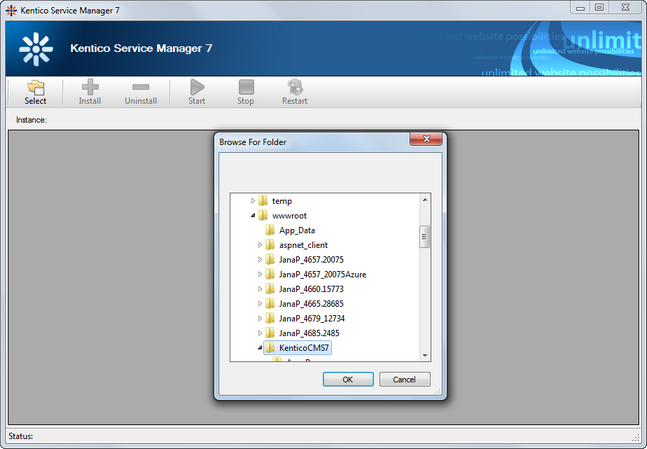647x449 pixels.
Task: Expand the JanaP_4660.15773 folder node
Action: point(260,289)
